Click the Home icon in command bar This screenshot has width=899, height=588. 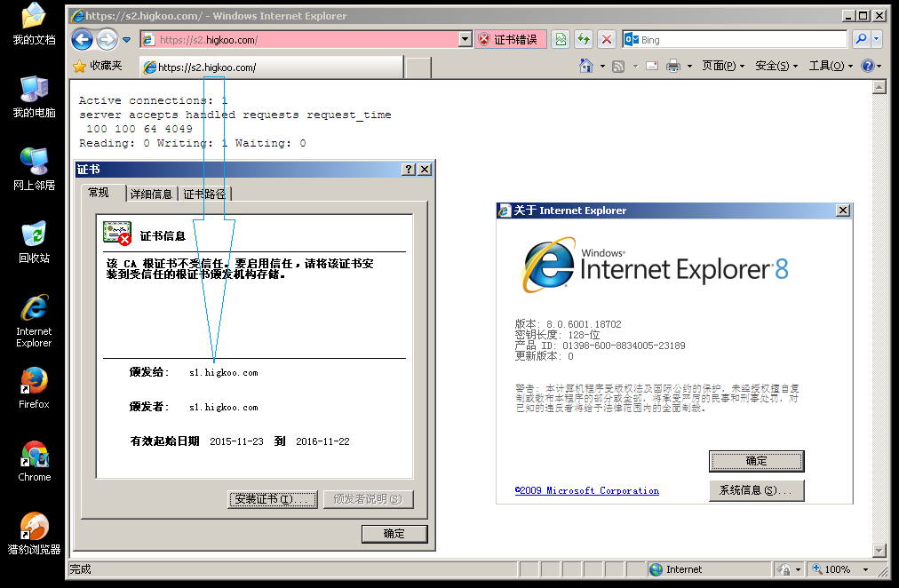click(x=585, y=66)
